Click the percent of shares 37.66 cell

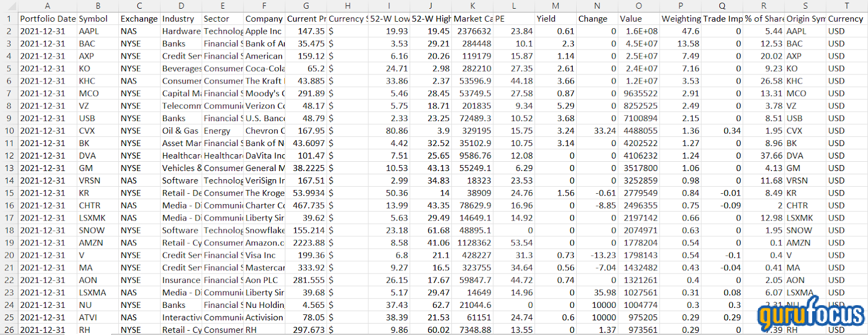[x=764, y=156]
